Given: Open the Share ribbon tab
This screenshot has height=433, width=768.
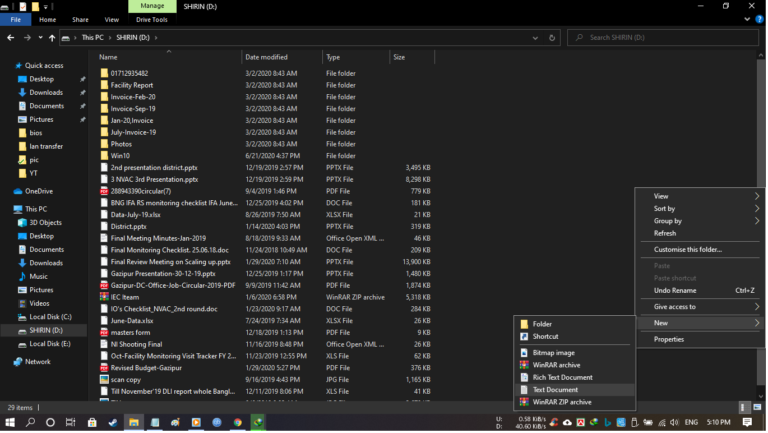Looking at the screenshot, I should coord(80,20).
